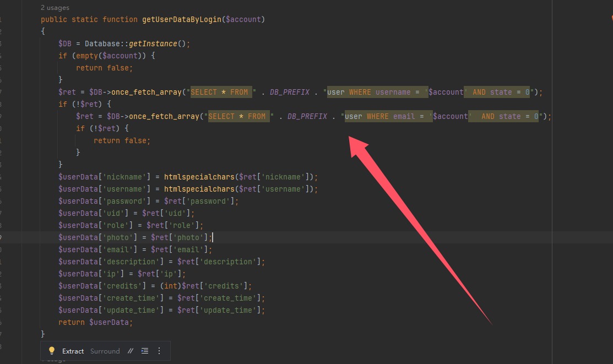Open the three-dot more options menu
Viewport: 613px width, 364px height.
click(x=159, y=351)
